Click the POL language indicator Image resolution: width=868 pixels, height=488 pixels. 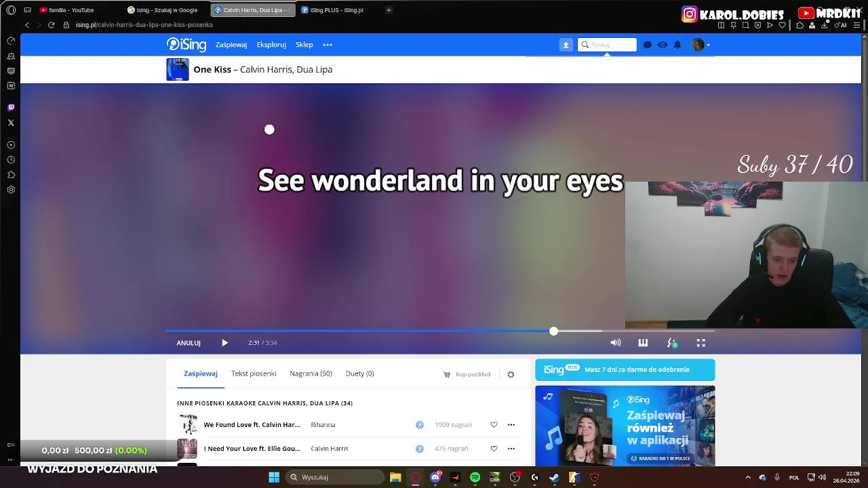pos(794,477)
